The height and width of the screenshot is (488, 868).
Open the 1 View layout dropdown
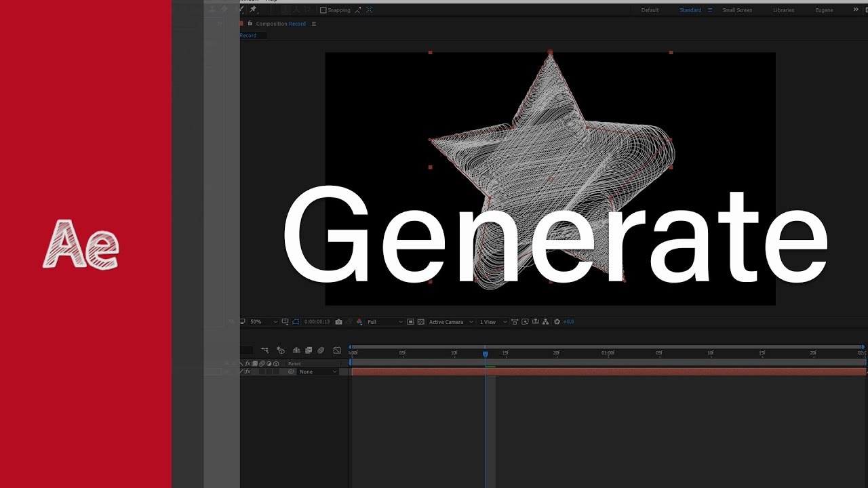tap(493, 322)
